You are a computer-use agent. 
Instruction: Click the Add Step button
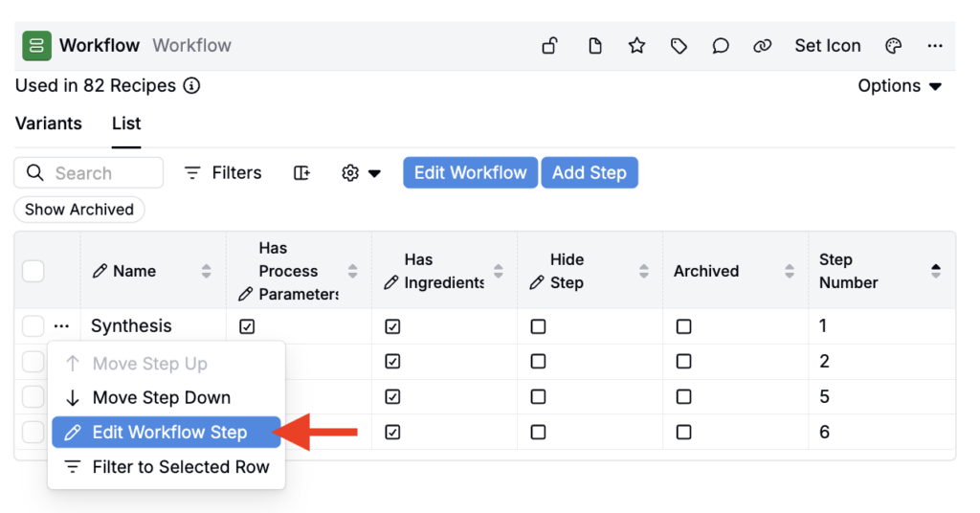pos(590,172)
